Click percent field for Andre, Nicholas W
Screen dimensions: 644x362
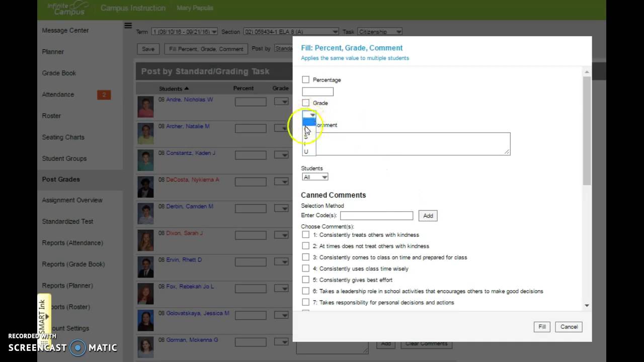coord(251,102)
